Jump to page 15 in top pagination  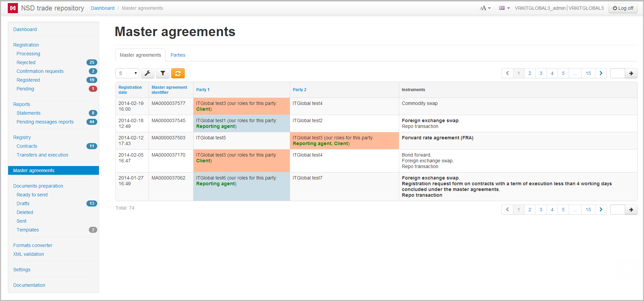588,73
